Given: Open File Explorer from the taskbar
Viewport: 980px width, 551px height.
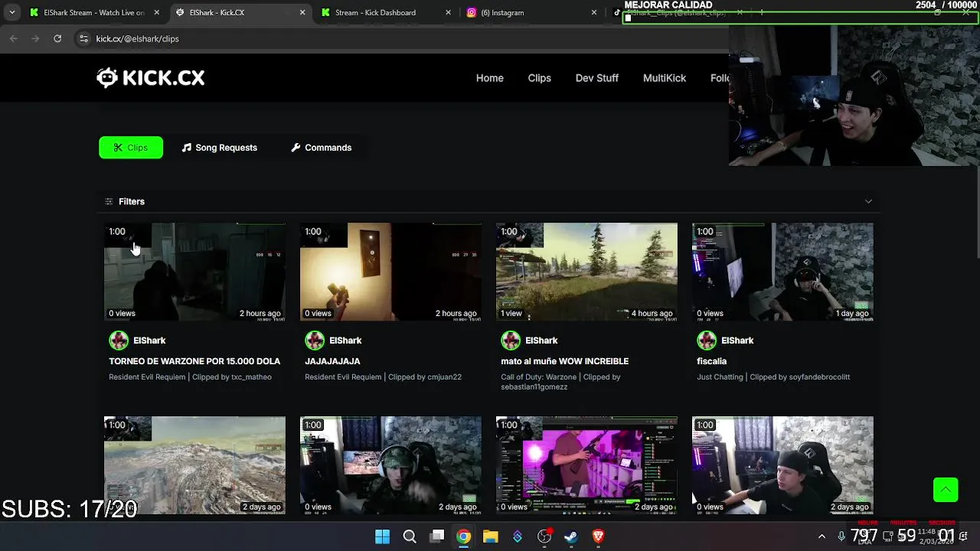Looking at the screenshot, I should [x=491, y=536].
